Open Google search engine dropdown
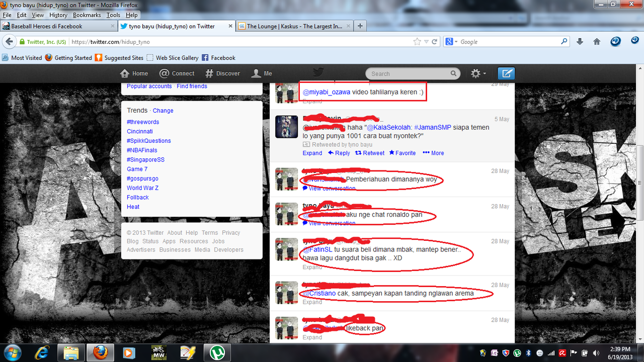644x362 pixels. point(452,42)
